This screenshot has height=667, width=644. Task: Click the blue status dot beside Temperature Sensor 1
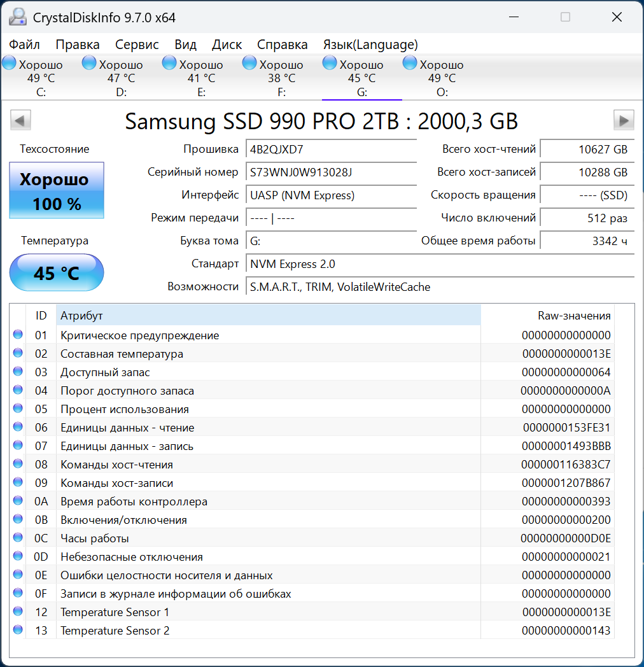(17, 612)
